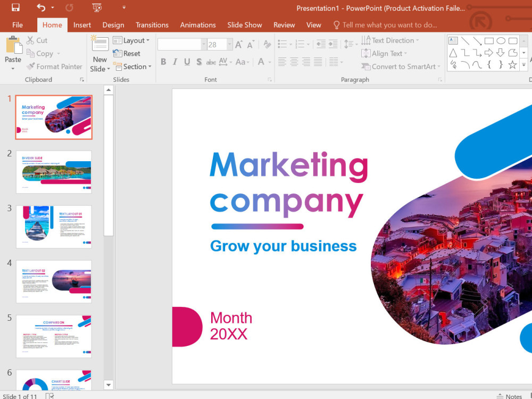Start presentation from beginning icon
Screen dimensions: 532x399
(97, 7)
